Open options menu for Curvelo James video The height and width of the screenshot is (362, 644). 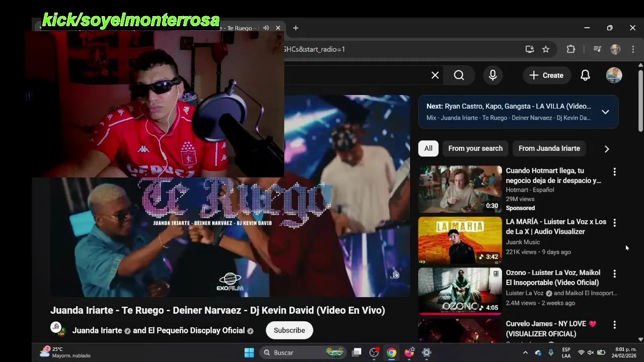[x=614, y=325]
